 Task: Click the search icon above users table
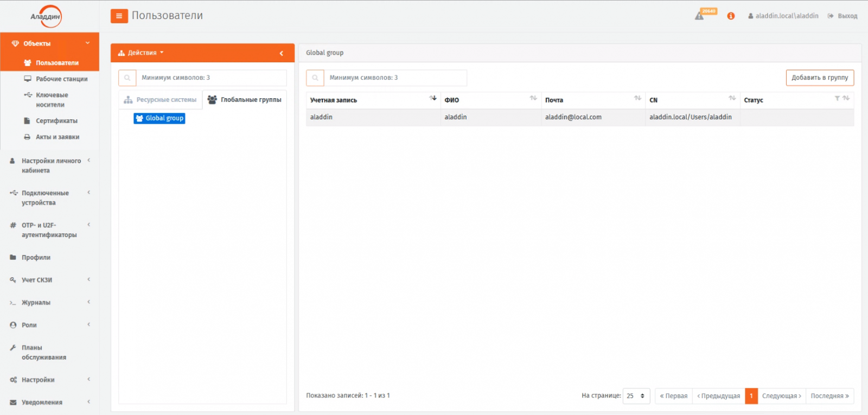tap(315, 78)
